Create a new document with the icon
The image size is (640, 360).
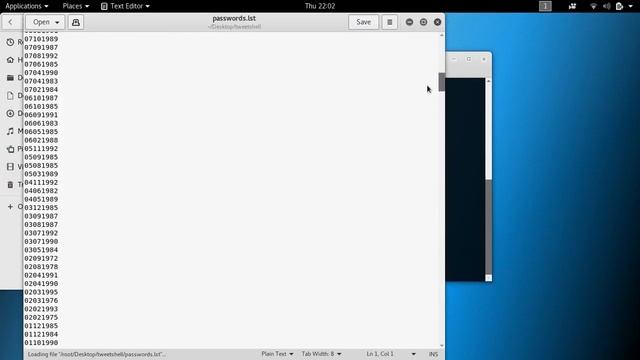tap(76, 22)
